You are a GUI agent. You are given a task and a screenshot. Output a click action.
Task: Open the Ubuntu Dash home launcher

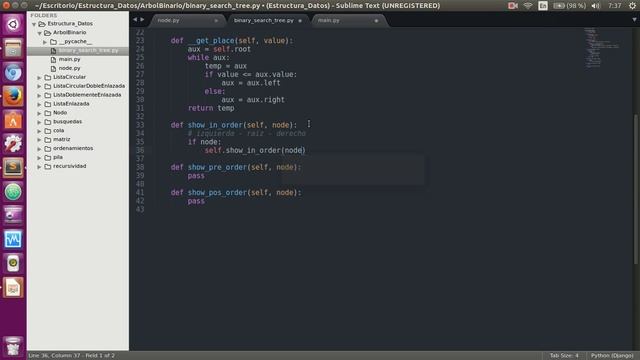[x=13, y=24]
